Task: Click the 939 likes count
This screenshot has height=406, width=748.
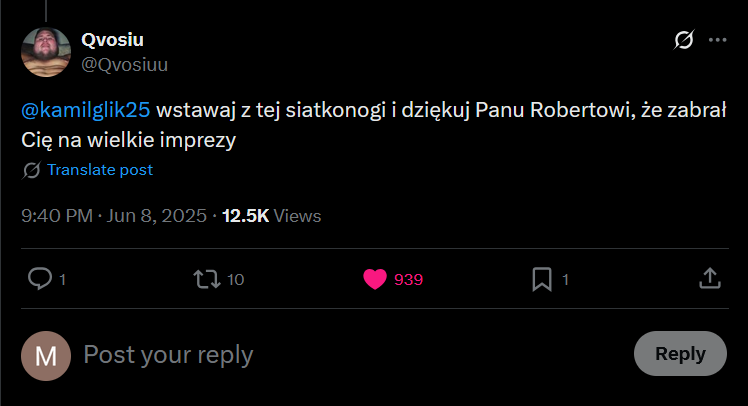Action: tap(408, 280)
